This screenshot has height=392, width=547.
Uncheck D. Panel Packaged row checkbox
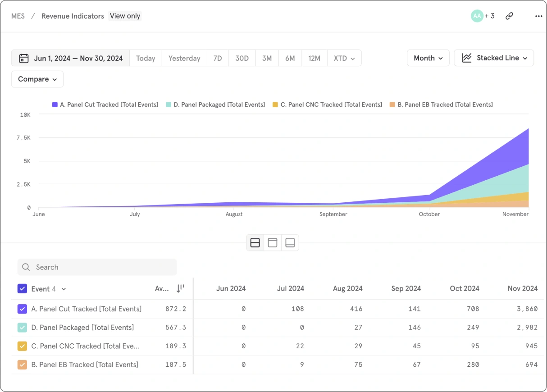pyautogui.click(x=22, y=328)
